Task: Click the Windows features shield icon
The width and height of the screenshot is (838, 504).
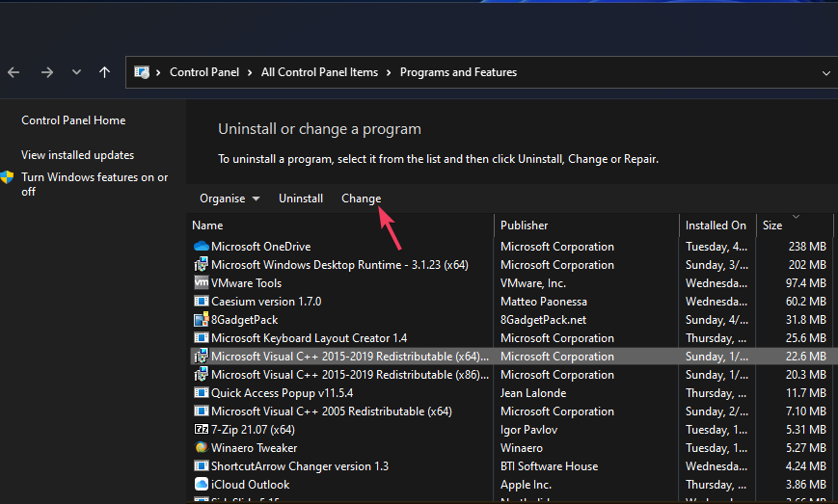Action: 8,178
